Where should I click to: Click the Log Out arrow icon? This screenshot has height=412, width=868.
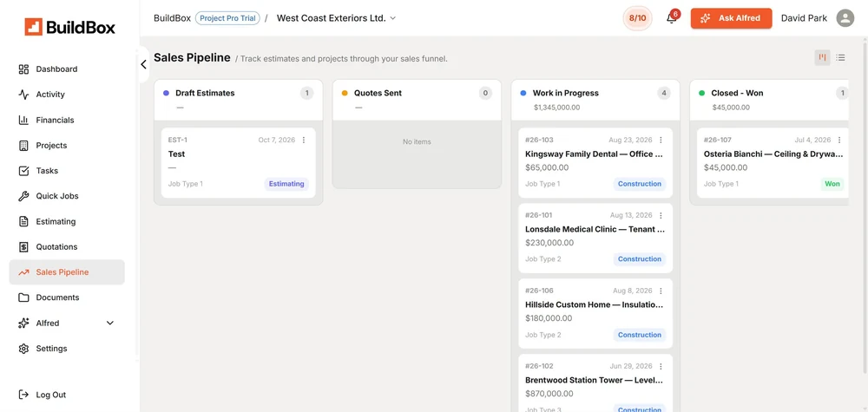[x=23, y=395]
